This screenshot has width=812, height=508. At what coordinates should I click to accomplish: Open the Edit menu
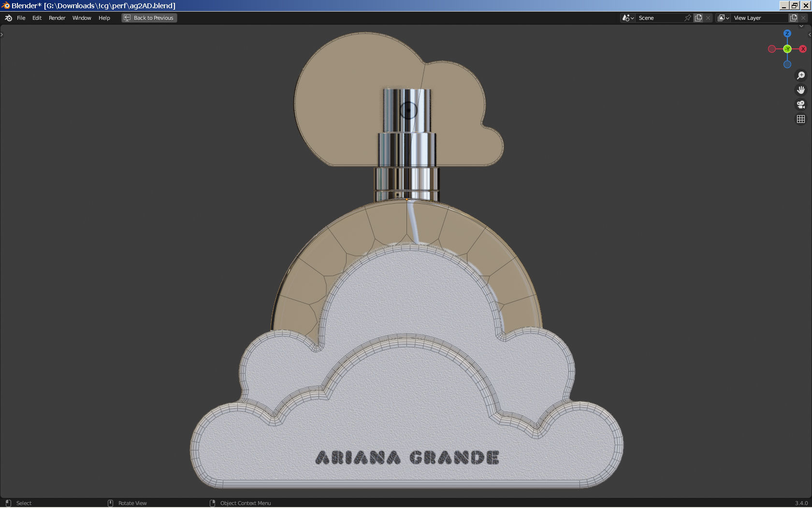click(37, 18)
